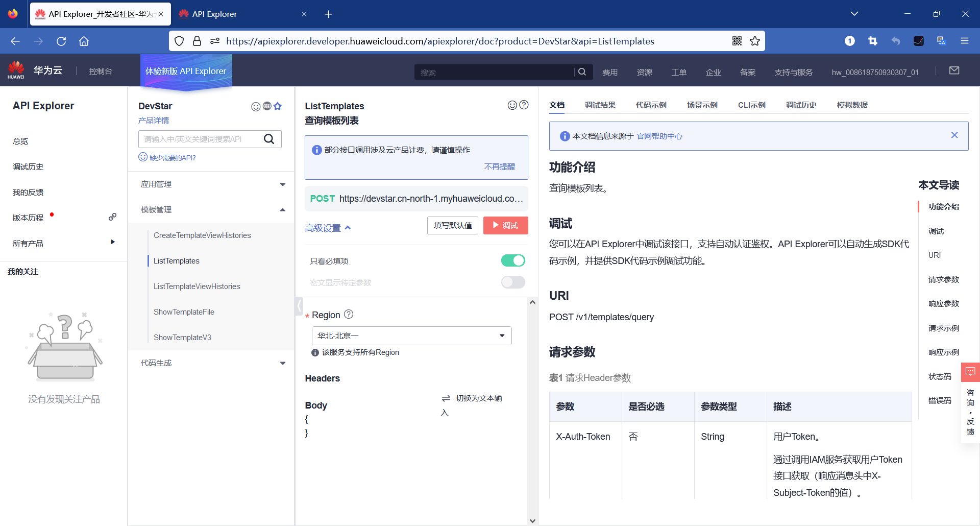Collapse the 高级设置 options
980x526 pixels.
coord(328,228)
